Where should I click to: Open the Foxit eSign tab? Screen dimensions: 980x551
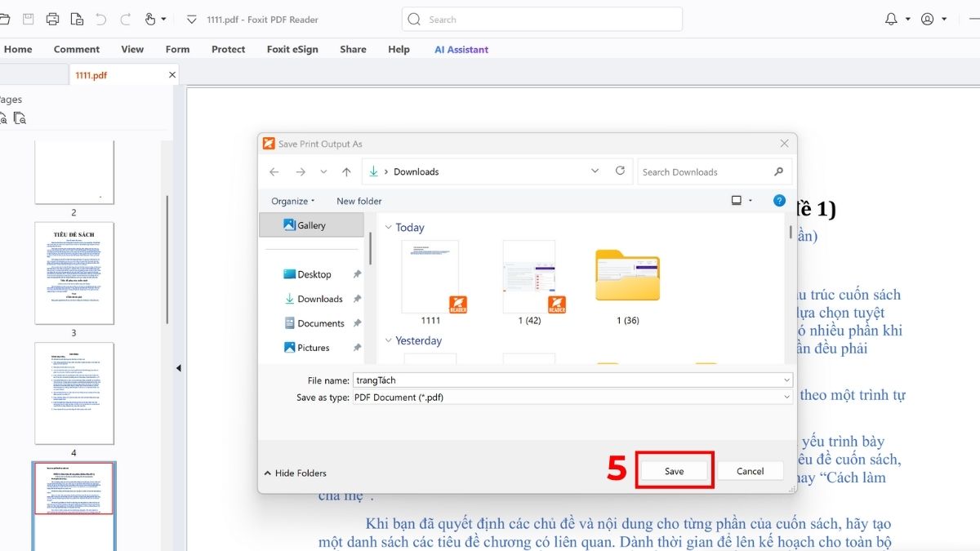pos(292,49)
